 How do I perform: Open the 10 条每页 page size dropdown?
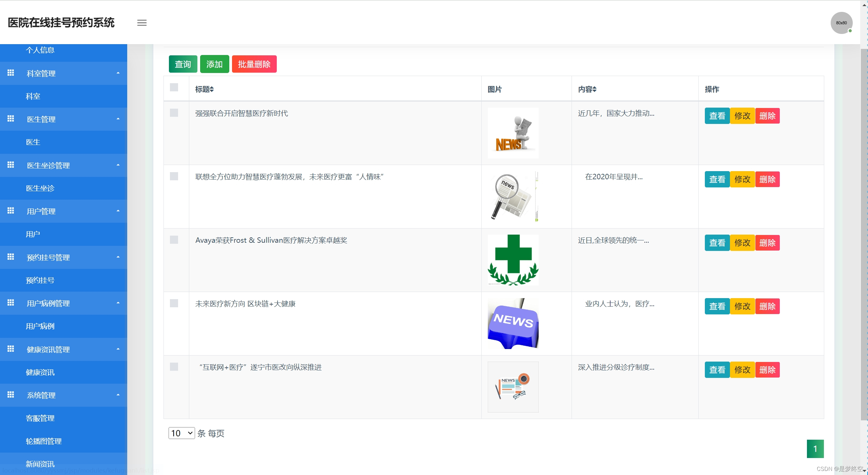(182, 433)
